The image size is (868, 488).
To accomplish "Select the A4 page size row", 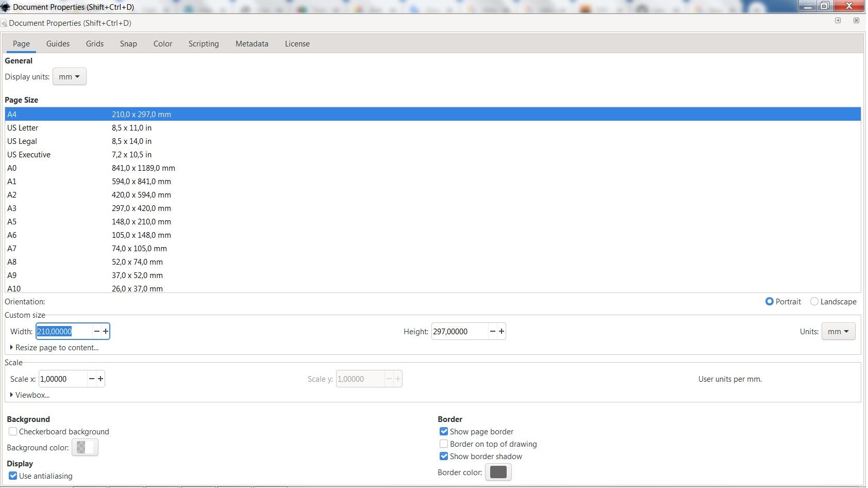I will tap(433, 114).
